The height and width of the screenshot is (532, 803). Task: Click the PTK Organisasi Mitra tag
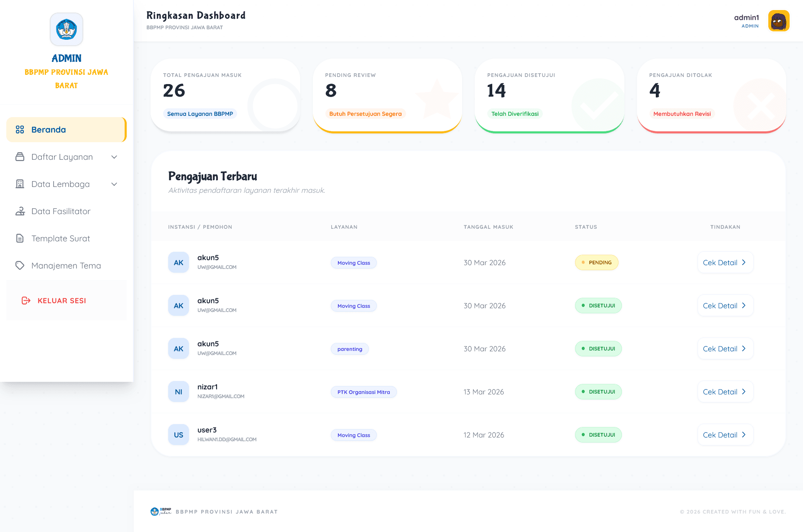click(x=363, y=392)
